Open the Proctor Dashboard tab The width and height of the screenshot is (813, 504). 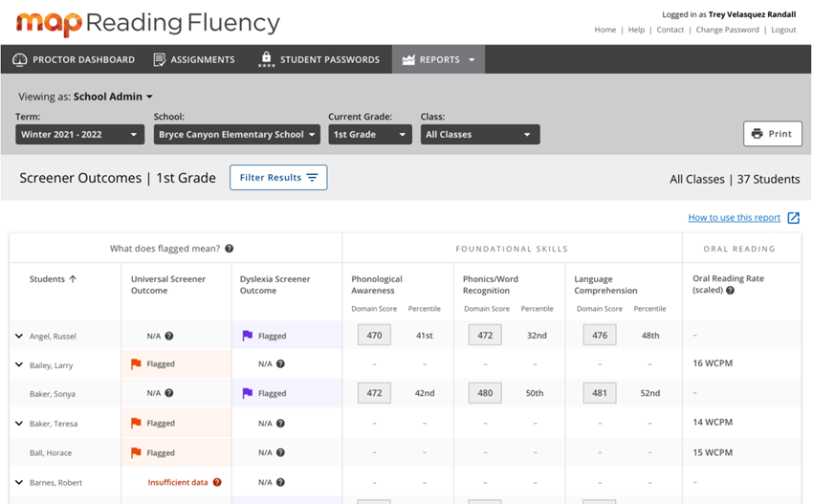(73, 59)
